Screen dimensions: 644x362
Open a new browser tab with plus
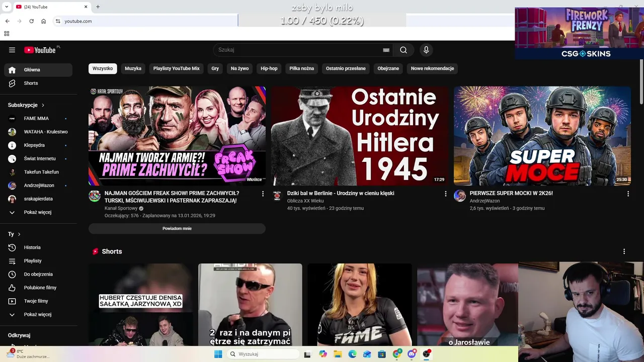click(98, 7)
